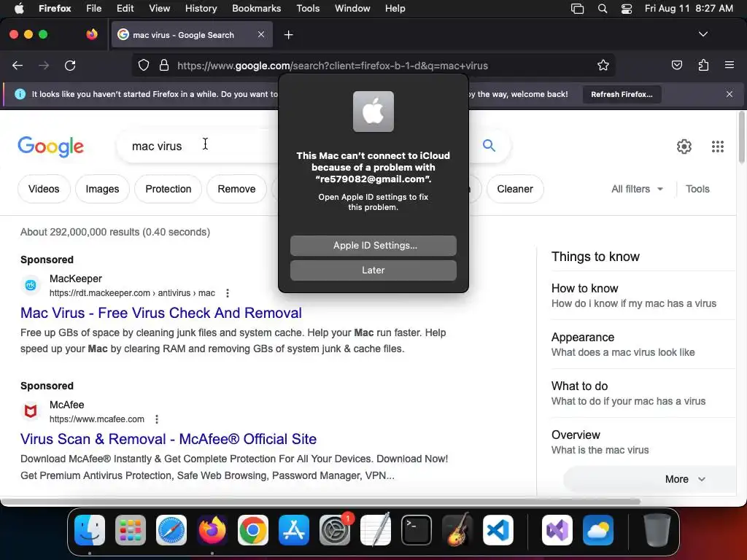Open macOS Control Center icon

click(627, 8)
